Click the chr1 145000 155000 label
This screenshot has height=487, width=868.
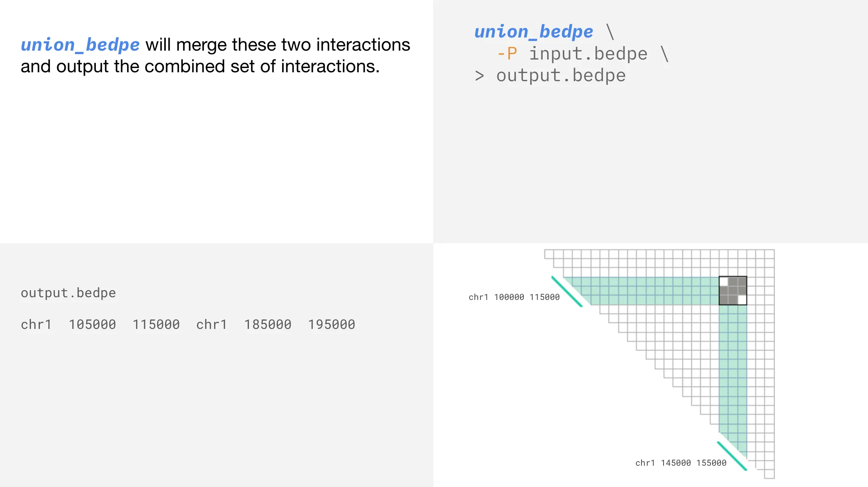(x=681, y=463)
